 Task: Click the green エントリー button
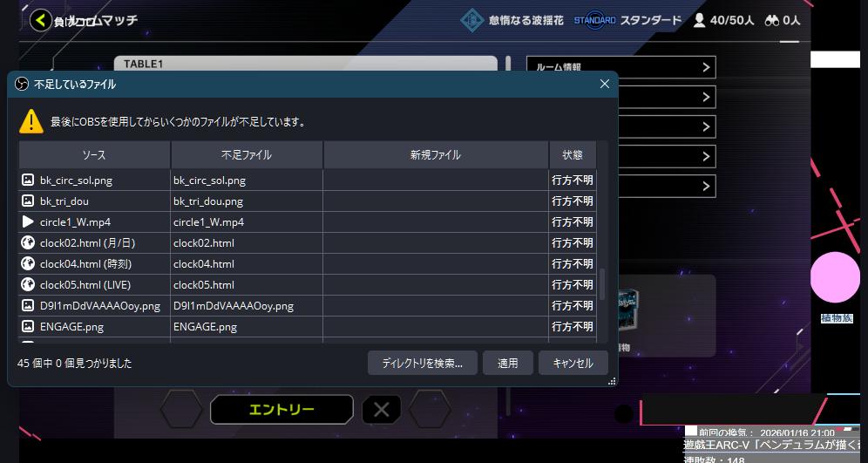(281, 410)
